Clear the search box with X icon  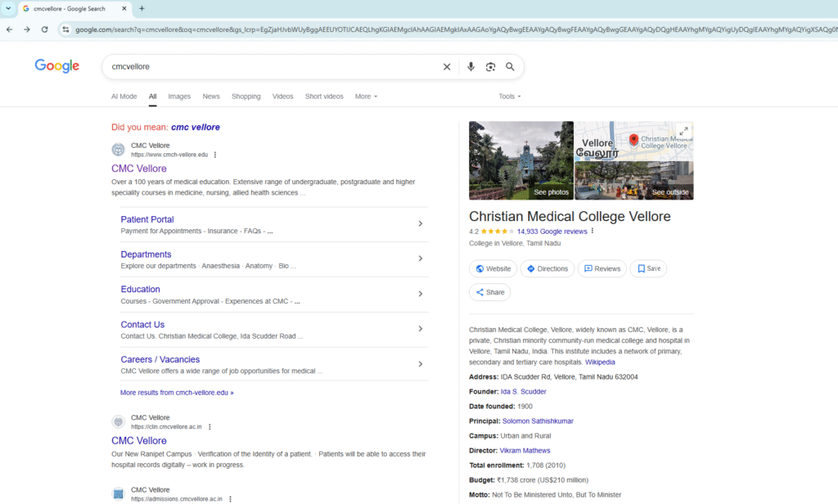point(447,67)
